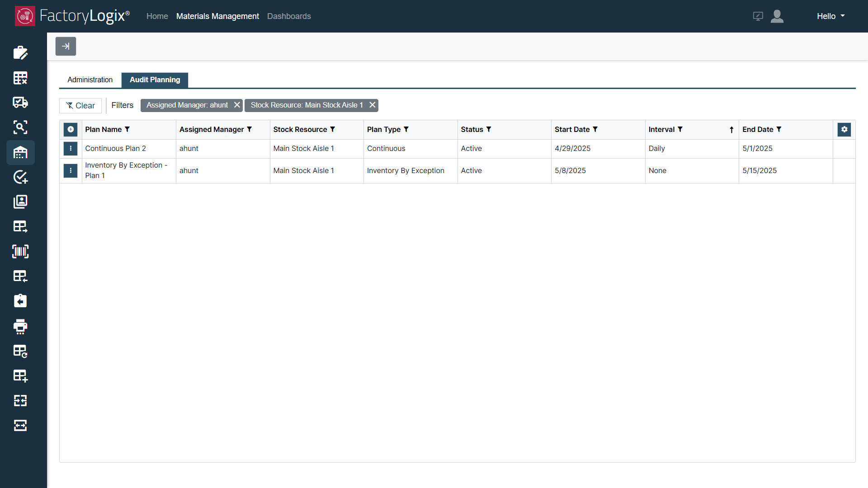Open the barcode scanning tool from the sidebar

coord(20,252)
